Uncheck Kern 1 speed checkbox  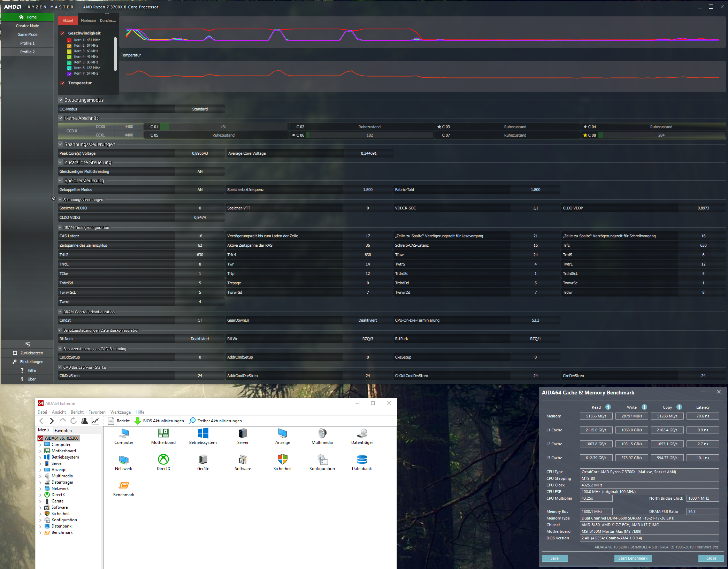pyautogui.click(x=69, y=40)
